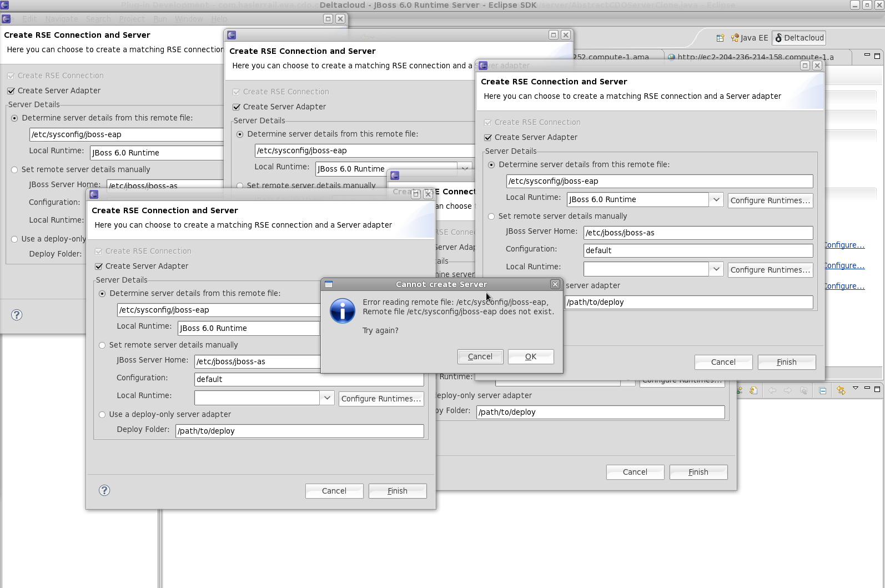Click the Deploy Folder field in the front dialog

click(300, 431)
